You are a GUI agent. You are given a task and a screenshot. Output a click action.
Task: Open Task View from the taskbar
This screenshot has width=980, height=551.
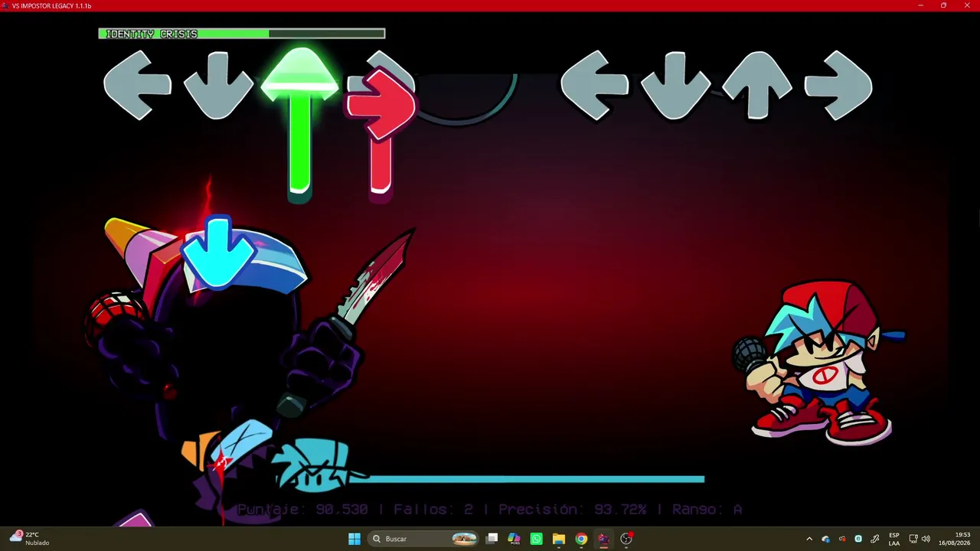[492, 539]
